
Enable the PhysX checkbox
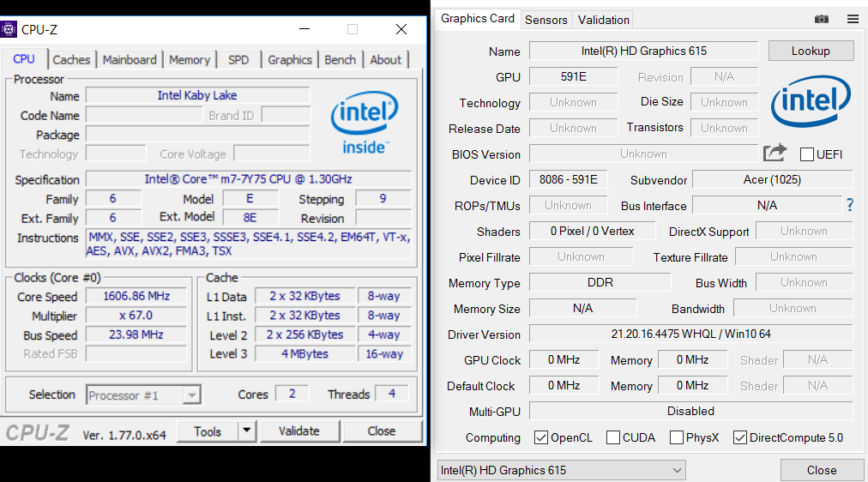point(676,437)
